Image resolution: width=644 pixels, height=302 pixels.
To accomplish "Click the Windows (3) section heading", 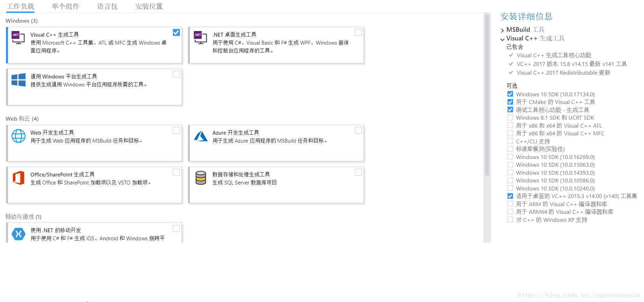I will 22,21.
